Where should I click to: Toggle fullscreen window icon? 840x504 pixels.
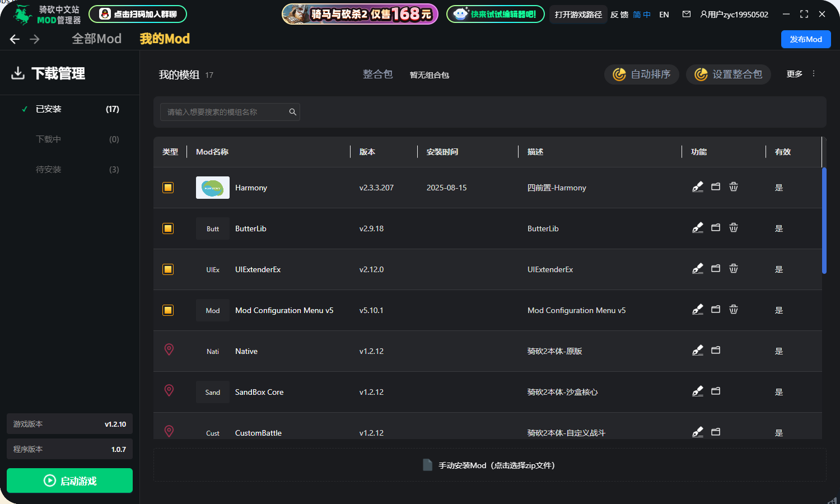(804, 14)
